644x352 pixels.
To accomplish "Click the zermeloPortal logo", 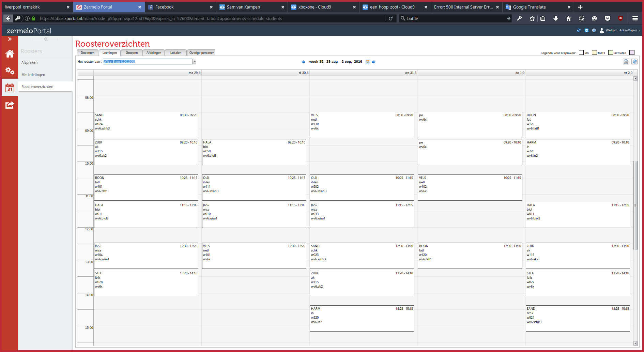I will (x=29, y=31).
